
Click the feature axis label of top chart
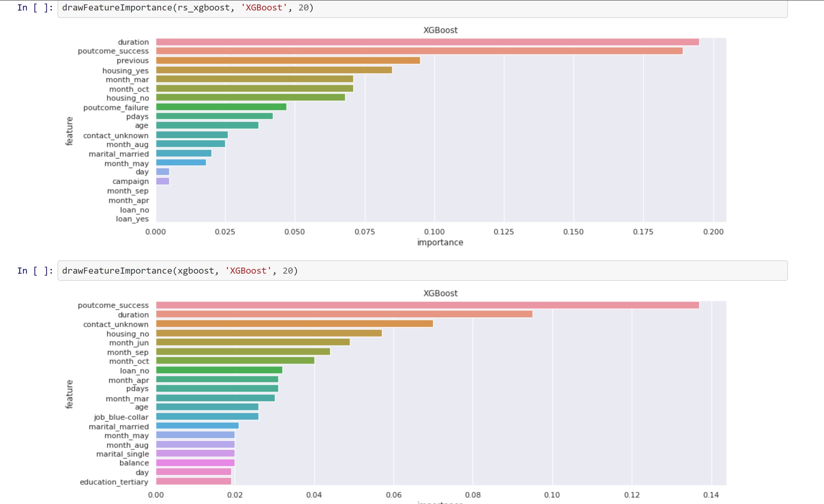pyautogui.click(x=69, y=130)
